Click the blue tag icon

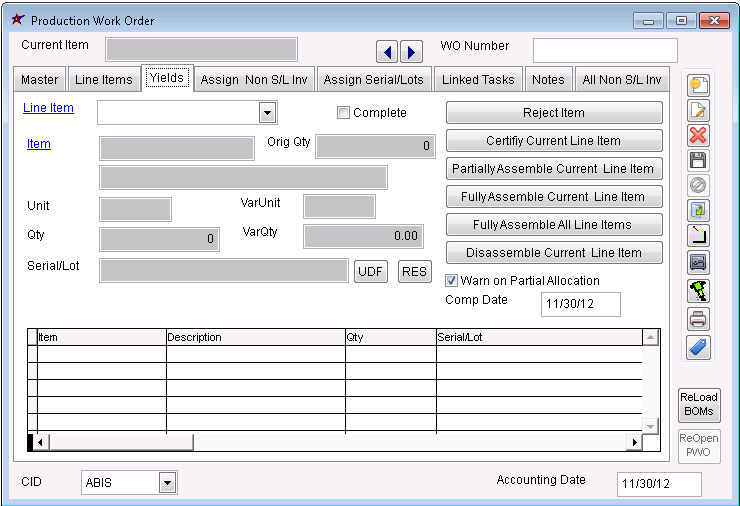699,345
